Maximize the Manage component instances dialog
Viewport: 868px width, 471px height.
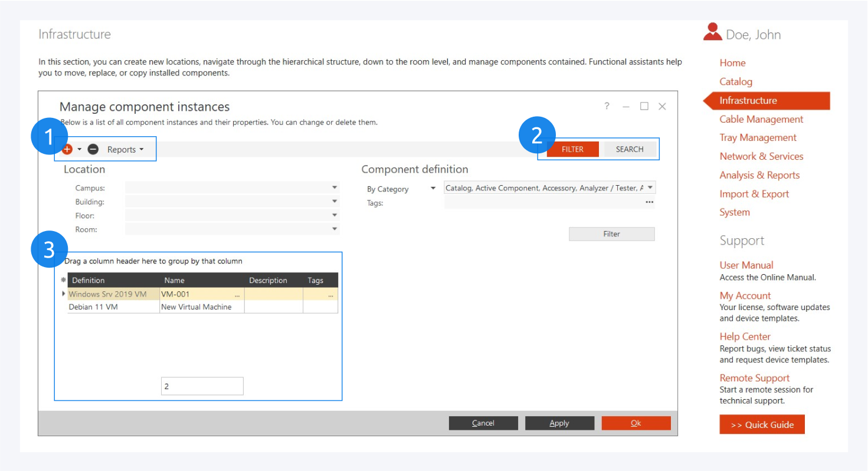click(644, 106)
